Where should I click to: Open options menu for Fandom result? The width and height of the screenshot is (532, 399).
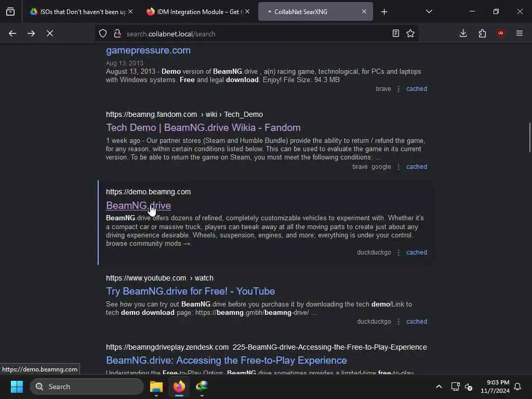tap(398, 167)
